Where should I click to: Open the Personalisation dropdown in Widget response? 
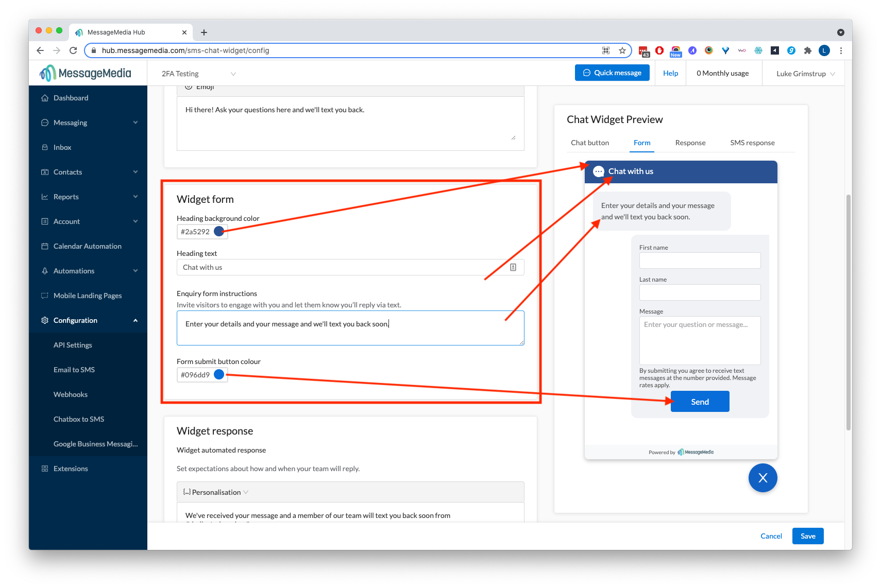coord(215,492)
